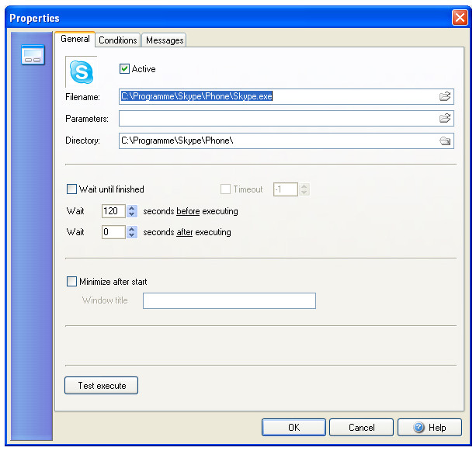Decrease seconds before executing with down arrow
The height and width of the screenshot is (451, 476).
pyautogui.click(x=131, y=214)
